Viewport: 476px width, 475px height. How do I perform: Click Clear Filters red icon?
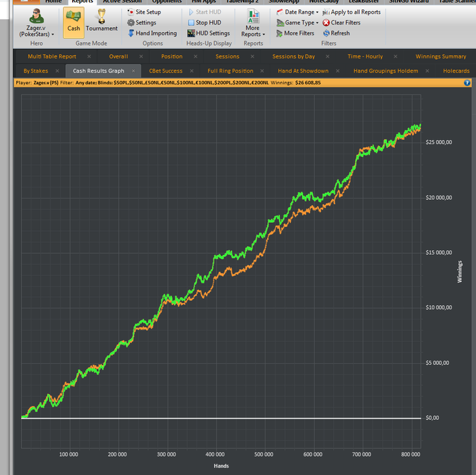pyautogui.click(x=326, y=22)
